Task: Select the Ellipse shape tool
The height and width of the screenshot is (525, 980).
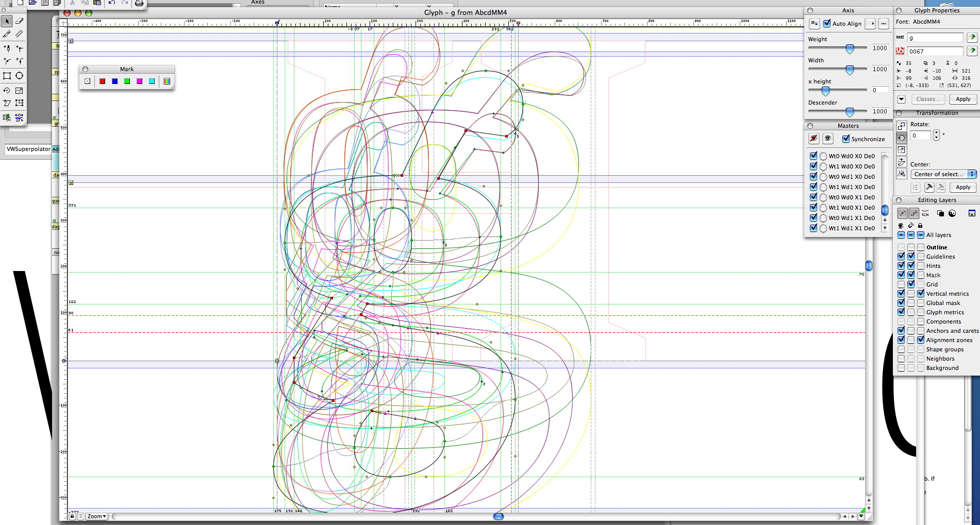Action: (20, 76)
